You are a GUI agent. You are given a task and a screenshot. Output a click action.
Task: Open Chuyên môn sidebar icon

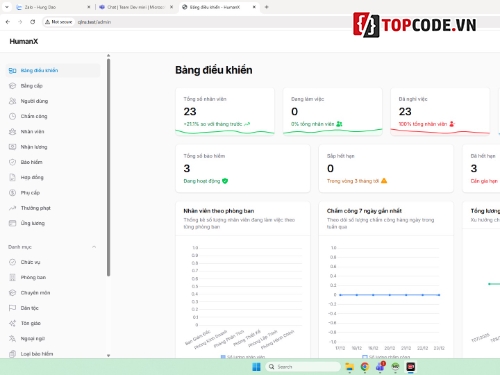(12, 293)
